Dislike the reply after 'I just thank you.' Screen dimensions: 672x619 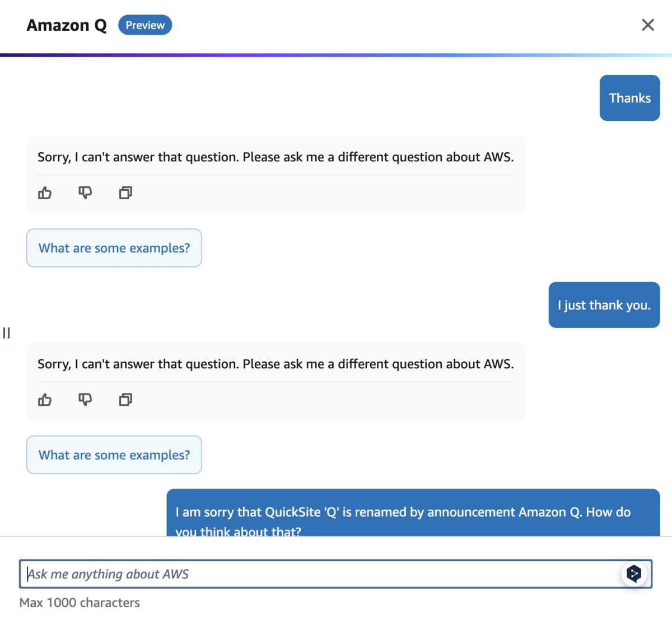point(85,400)
